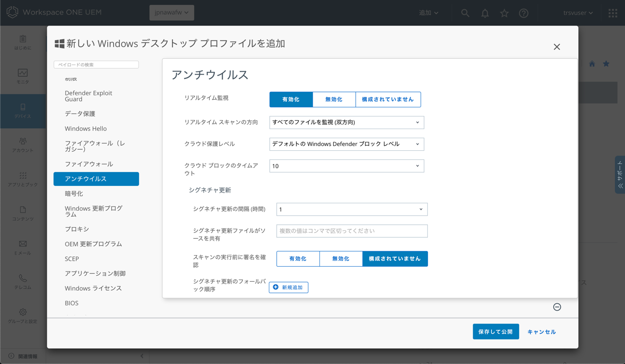Select ファイアウォール（レガシー） payload

[x=96, y=146]
